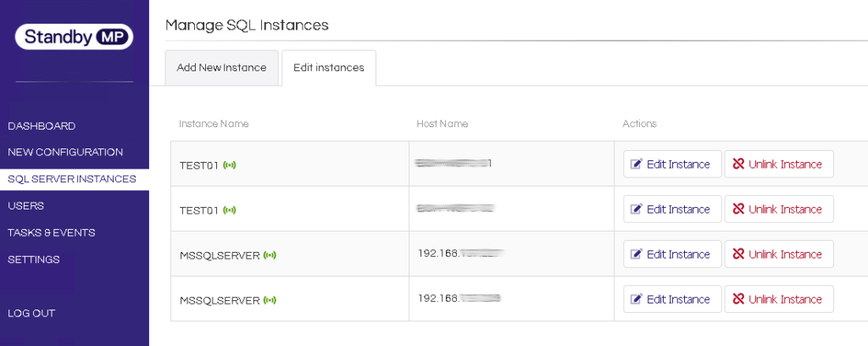
Task: Click green status icon beside second TEST01
Action: point(229,209)
